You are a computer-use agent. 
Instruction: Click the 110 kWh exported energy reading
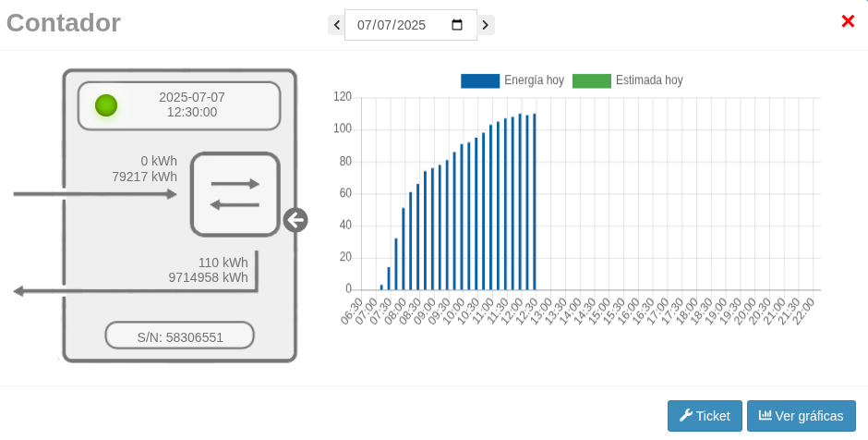(223, 263)
